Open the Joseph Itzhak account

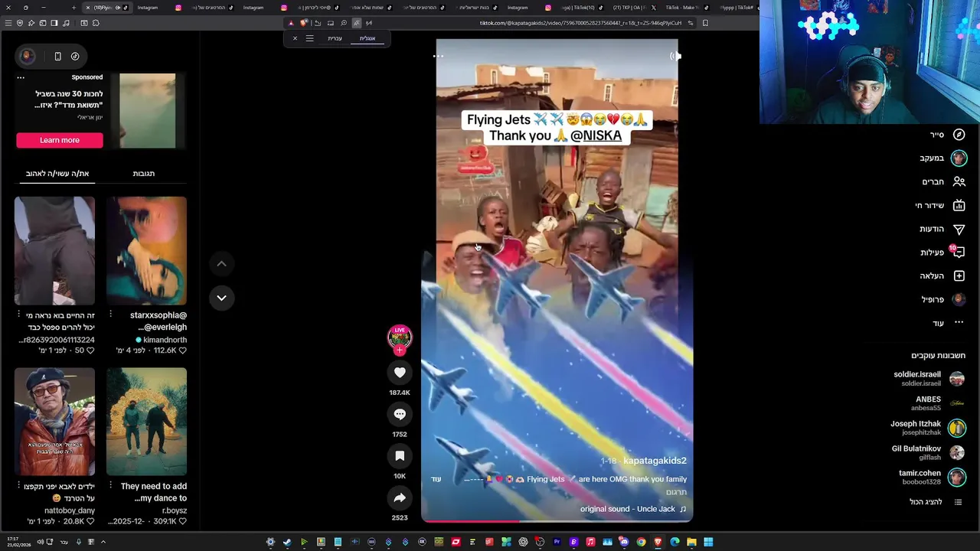pos(928,428)
